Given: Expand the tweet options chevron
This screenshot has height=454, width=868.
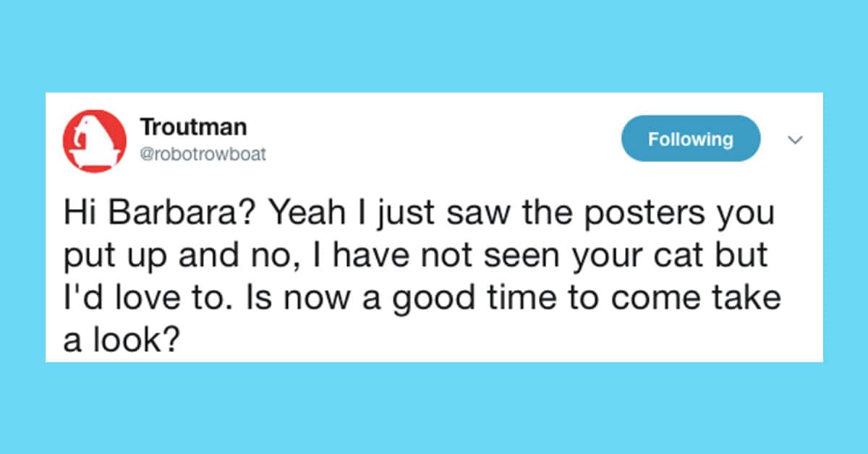Looking at the screenshot, I should (795, 140).
